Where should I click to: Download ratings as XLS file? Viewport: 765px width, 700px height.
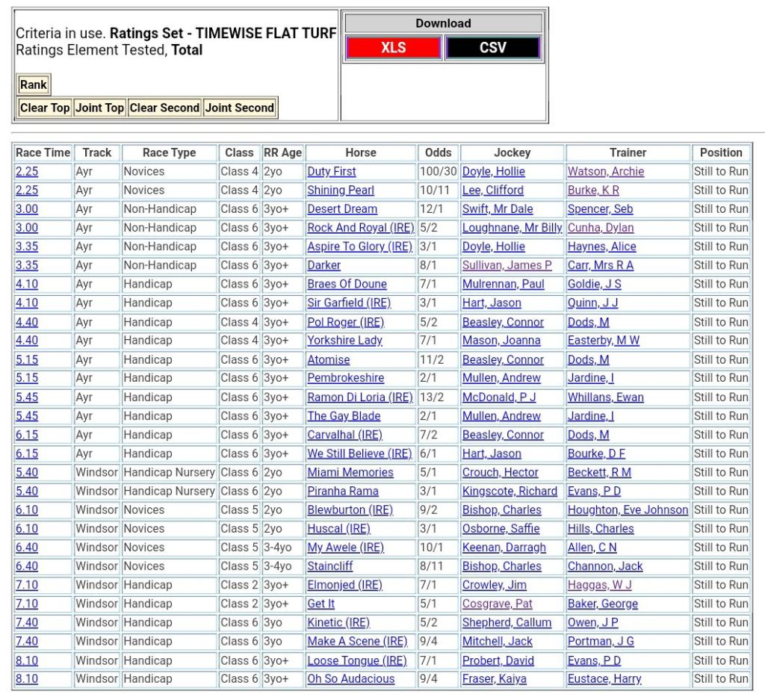click(393, 48)
